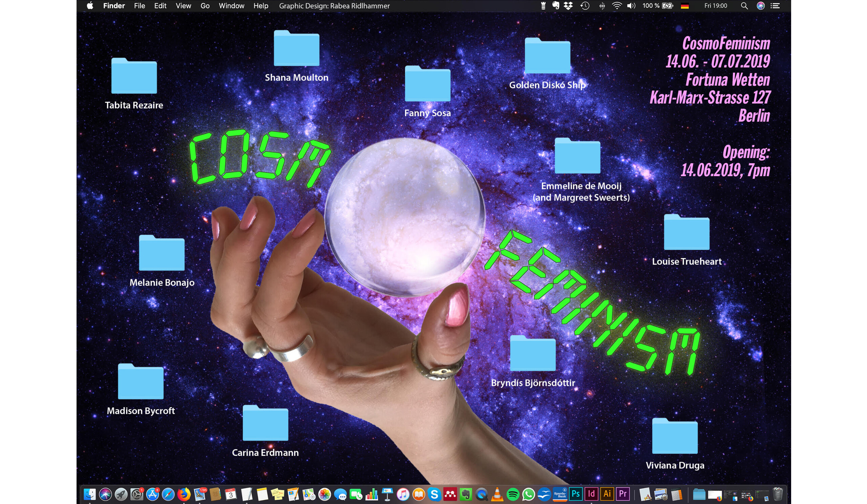Screen dimensions: 867x504
Task: Open Firefox from the dock
Action: 184,495
